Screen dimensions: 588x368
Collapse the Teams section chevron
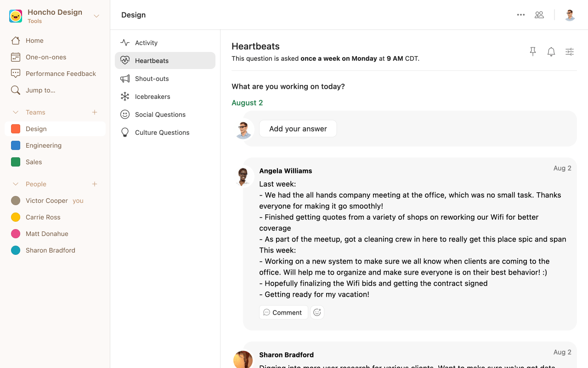[16, 112]
